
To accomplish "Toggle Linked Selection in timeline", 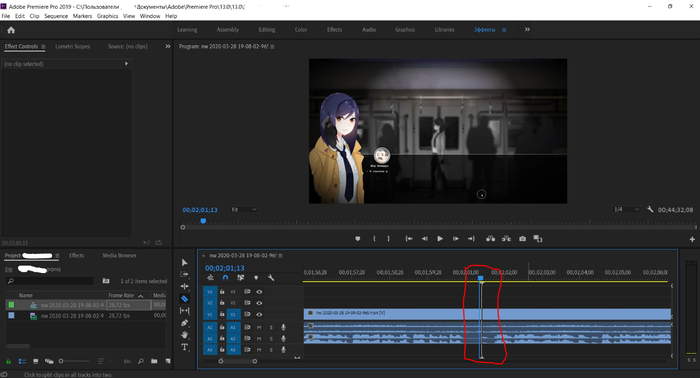I will coord(241,278).
